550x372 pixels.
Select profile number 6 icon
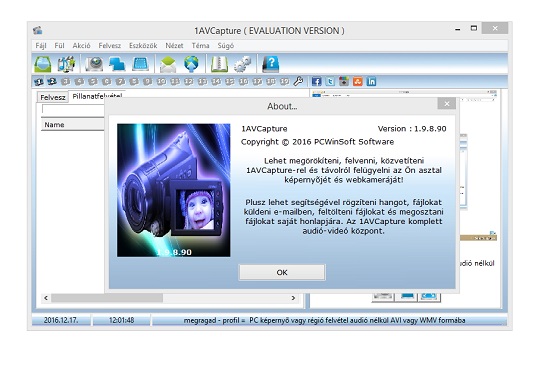tap(107, 82)
